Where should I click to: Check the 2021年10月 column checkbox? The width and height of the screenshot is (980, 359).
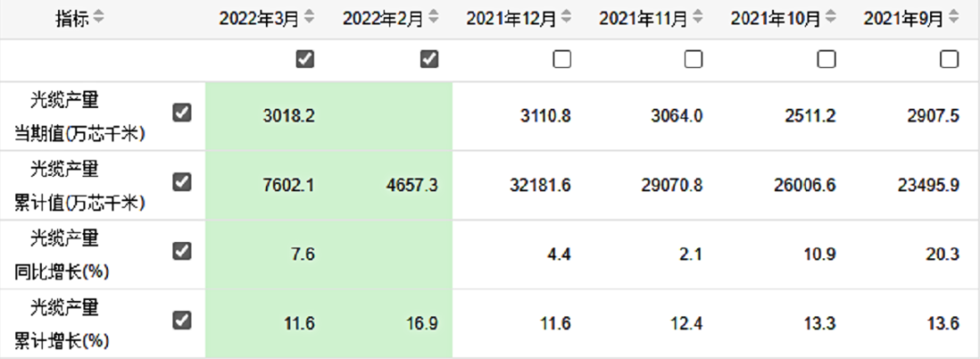pos(827,59)
